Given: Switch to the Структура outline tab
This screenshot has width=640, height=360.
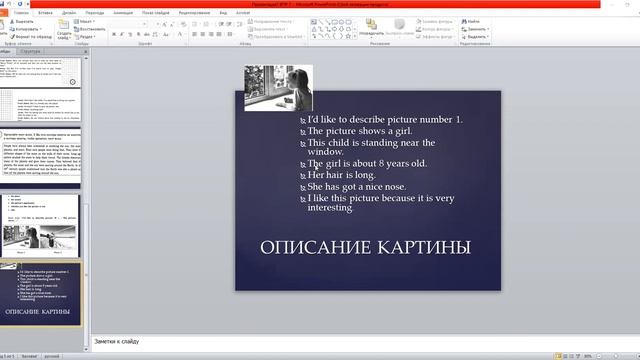Looking at the screenshot, I should click(x=30, y=51).
